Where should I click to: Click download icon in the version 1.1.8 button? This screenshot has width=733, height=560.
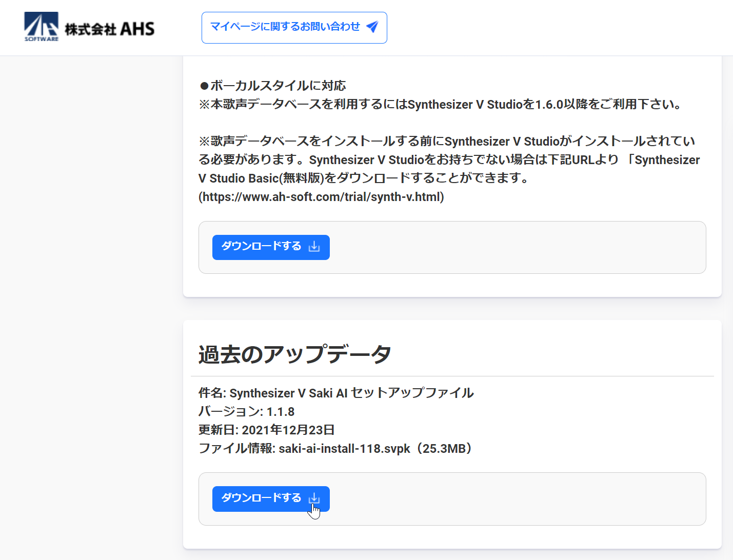[x=314, y=498]
